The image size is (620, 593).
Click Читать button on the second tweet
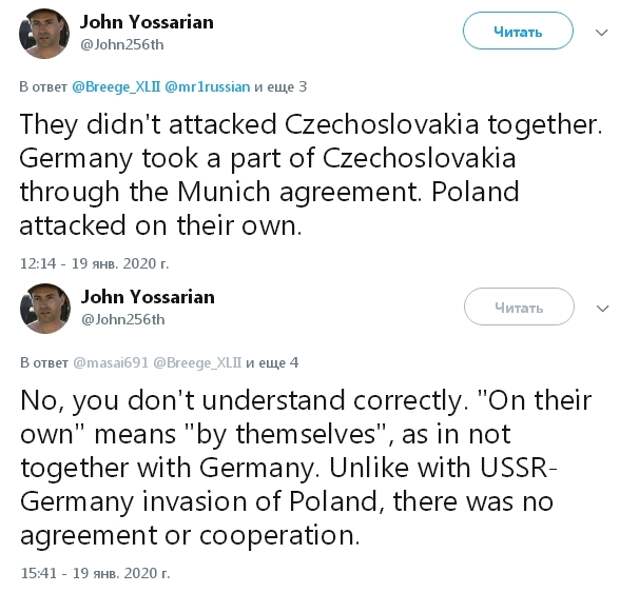click(x=519, y=307)
